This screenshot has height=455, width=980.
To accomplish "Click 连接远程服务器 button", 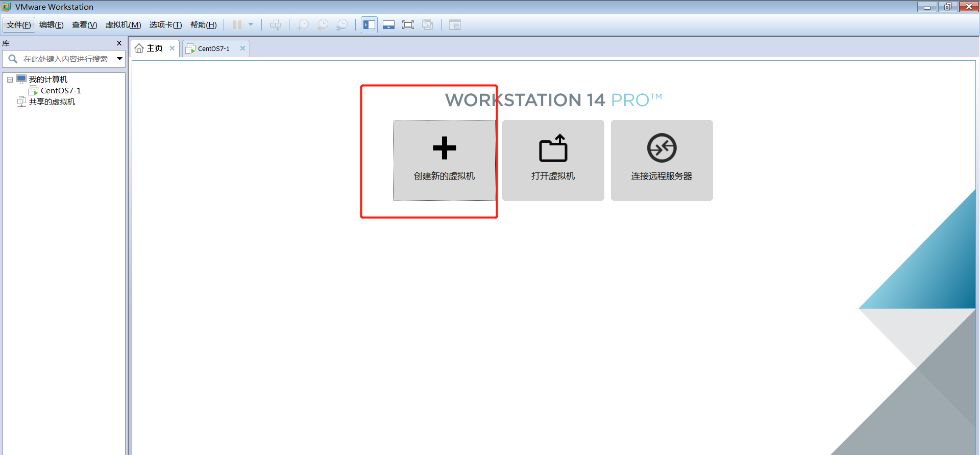I will tap(662, 160).
